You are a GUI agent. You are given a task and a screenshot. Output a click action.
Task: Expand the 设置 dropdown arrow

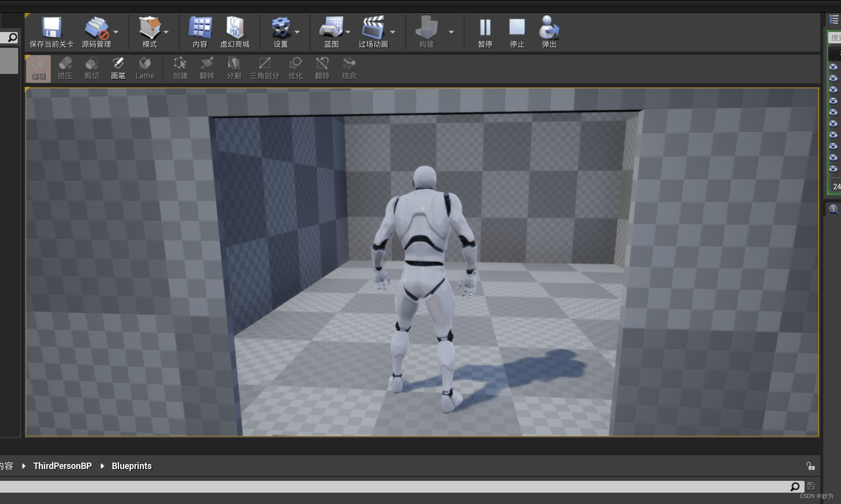coord(297,32)
